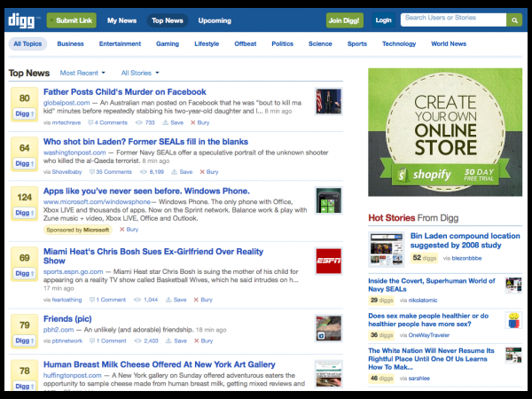Digg the Father Posts Child's Murder story
Image resolution: width=532 pixels, height=399 pixels.
(25, 113)
